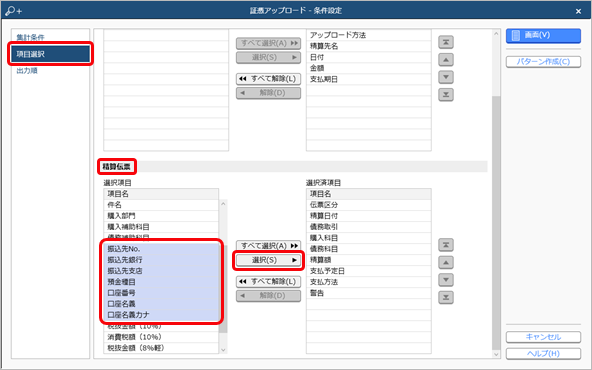This screenshot has height=370, width=592.
Task: Select 振込先No. item
Action: click(x=161, y=249)
